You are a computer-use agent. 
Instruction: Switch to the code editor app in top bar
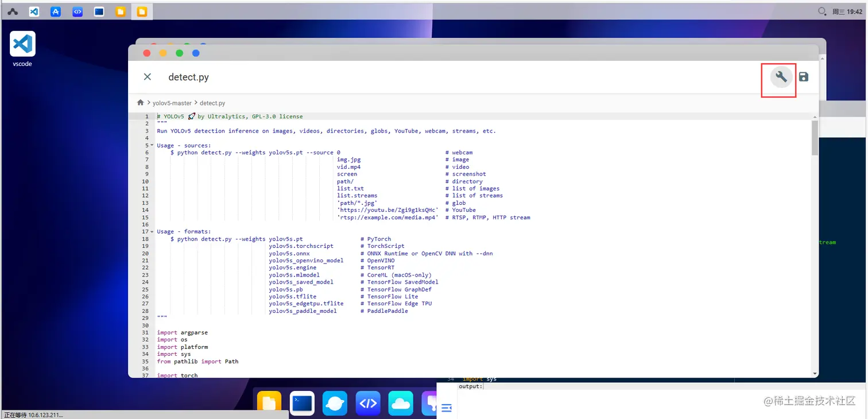(x=77, y=11)
